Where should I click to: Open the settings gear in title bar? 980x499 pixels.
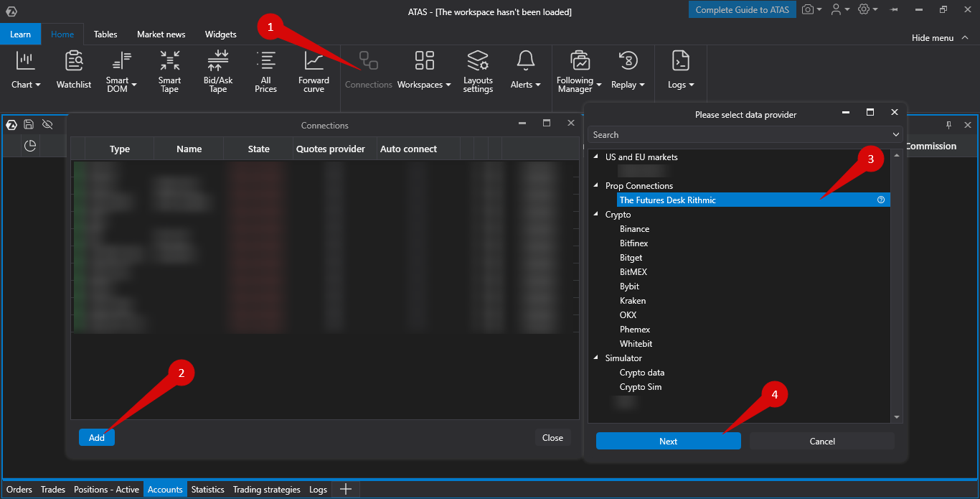click(x=864, y=9)
